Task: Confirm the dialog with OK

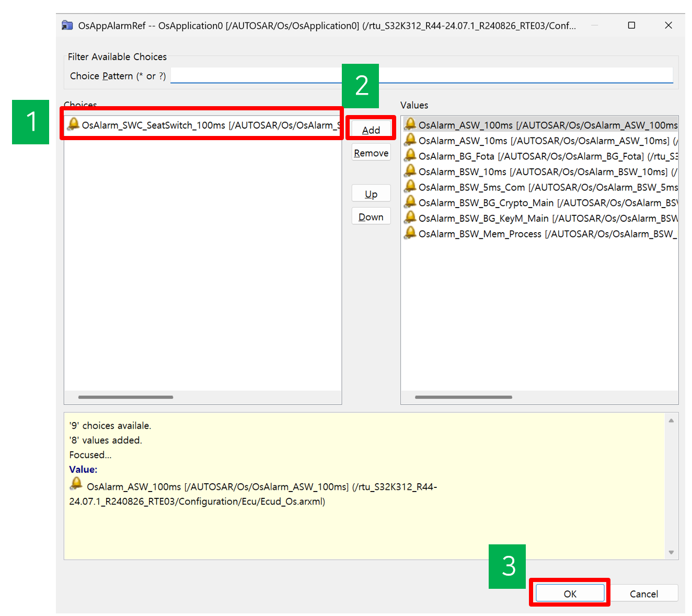Action: tap(570, 594)
